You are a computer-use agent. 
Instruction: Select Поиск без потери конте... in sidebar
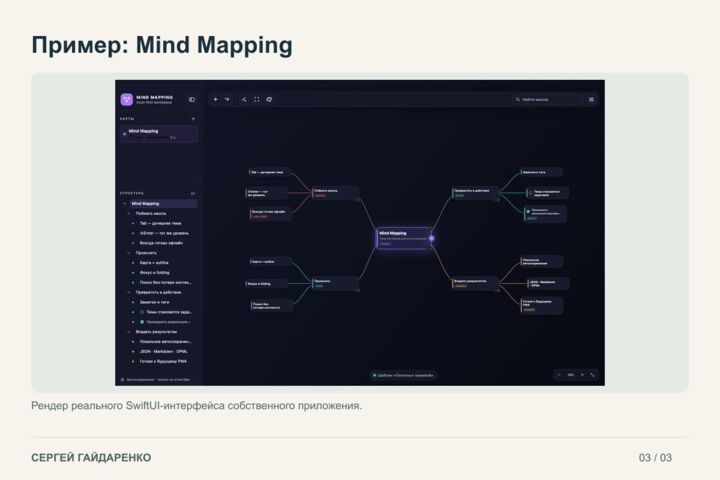point(166,282)
